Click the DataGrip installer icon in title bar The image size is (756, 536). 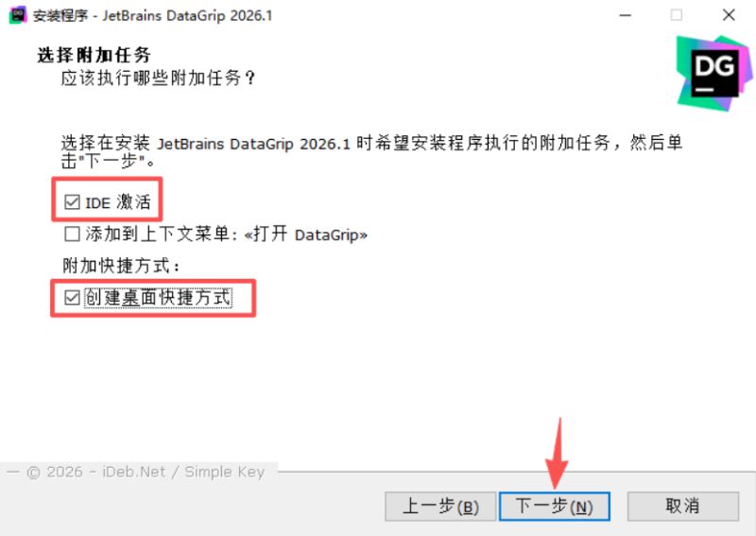[17, 15]
